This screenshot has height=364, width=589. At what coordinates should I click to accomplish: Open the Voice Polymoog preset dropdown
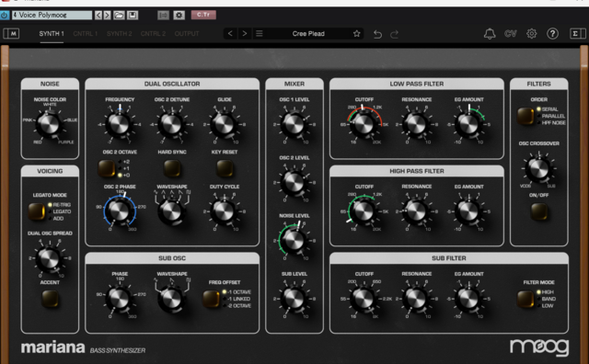pyautogui.click(x=52, y=15)
